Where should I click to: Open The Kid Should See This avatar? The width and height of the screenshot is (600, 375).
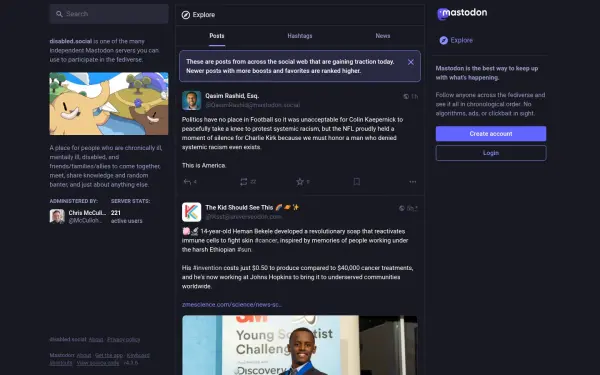pos(192,212)
